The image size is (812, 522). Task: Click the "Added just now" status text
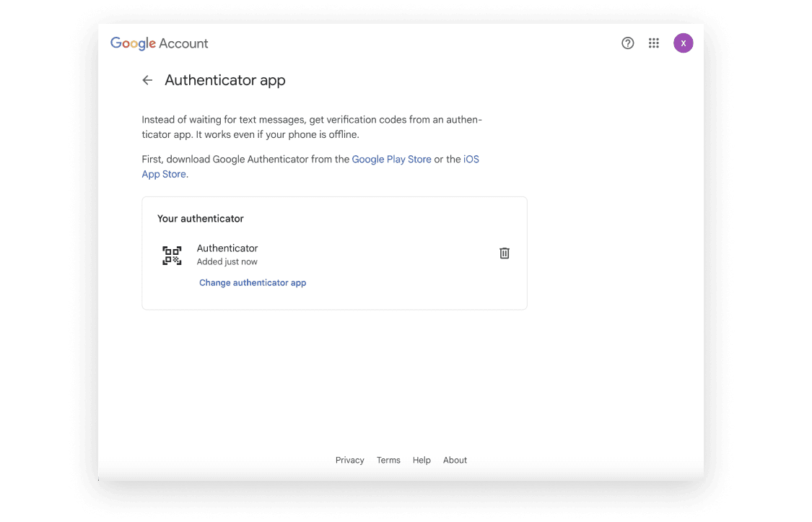click(227, 262)
